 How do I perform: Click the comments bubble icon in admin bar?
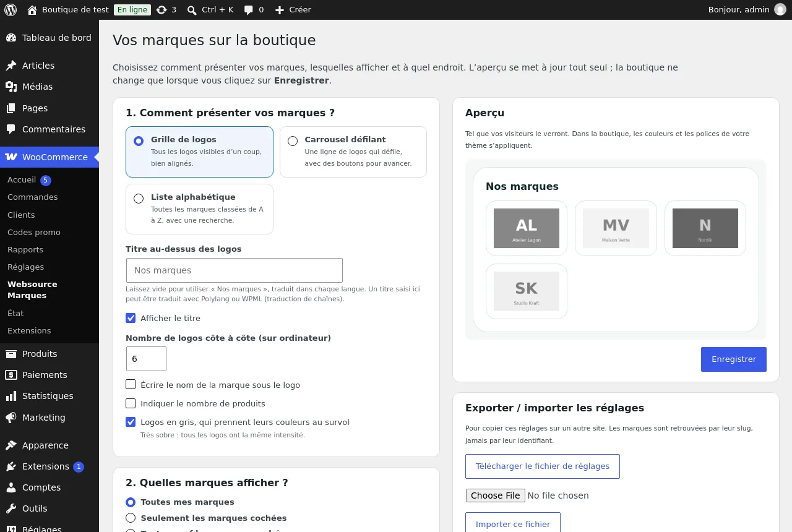[249, 10]
